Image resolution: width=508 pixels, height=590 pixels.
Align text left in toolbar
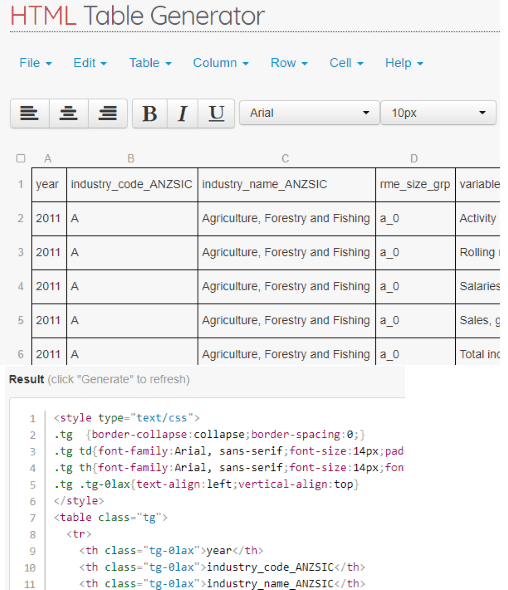pyautogui.click(x=30, y=113)
